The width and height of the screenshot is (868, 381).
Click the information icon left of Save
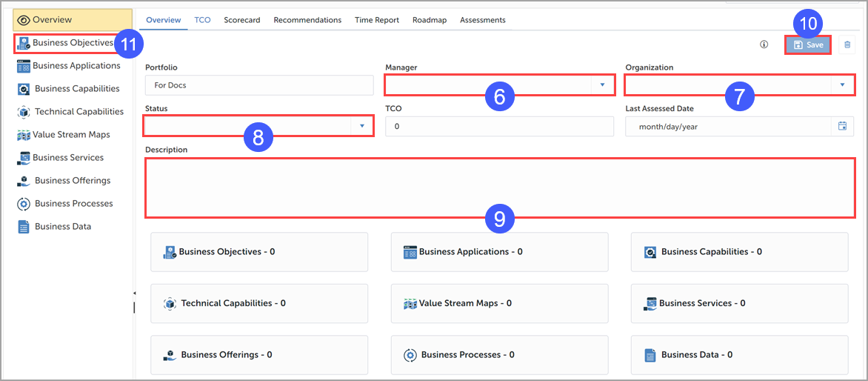click(764, 44)
